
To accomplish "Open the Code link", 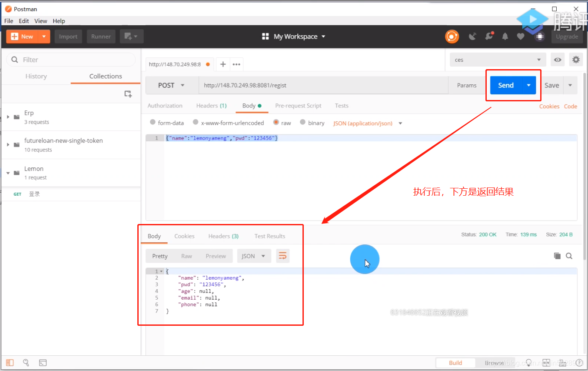I will 571,106.
